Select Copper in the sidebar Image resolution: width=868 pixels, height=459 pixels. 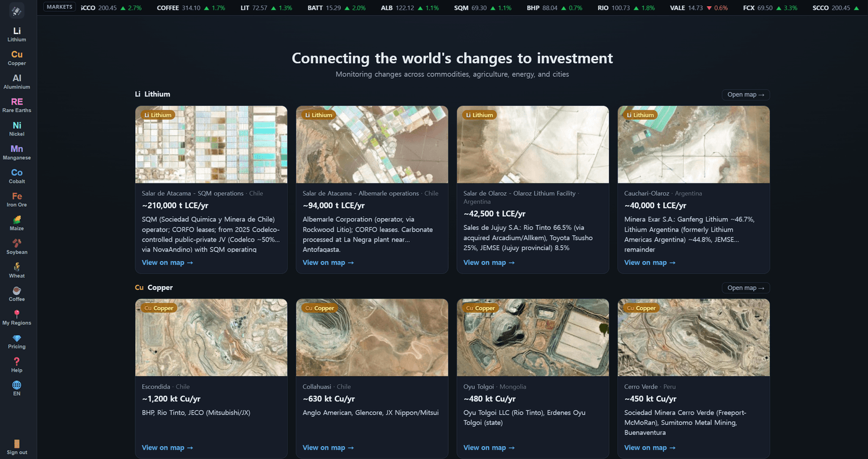pos(17,58)
